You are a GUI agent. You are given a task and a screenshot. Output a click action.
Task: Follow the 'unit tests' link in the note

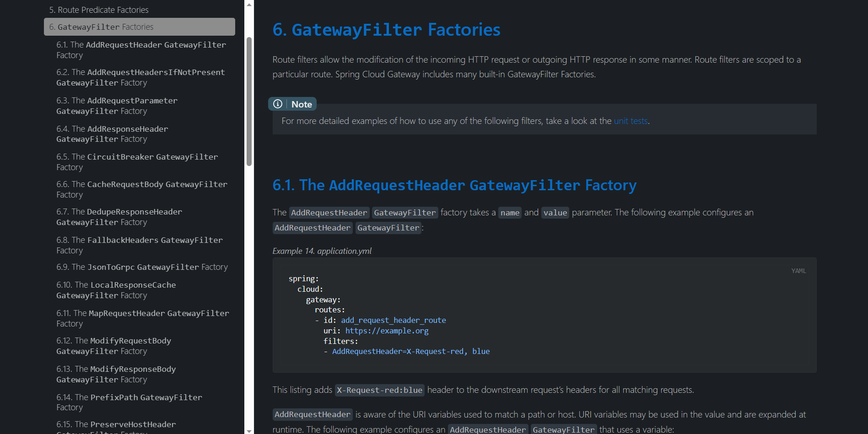coord(631,121)
